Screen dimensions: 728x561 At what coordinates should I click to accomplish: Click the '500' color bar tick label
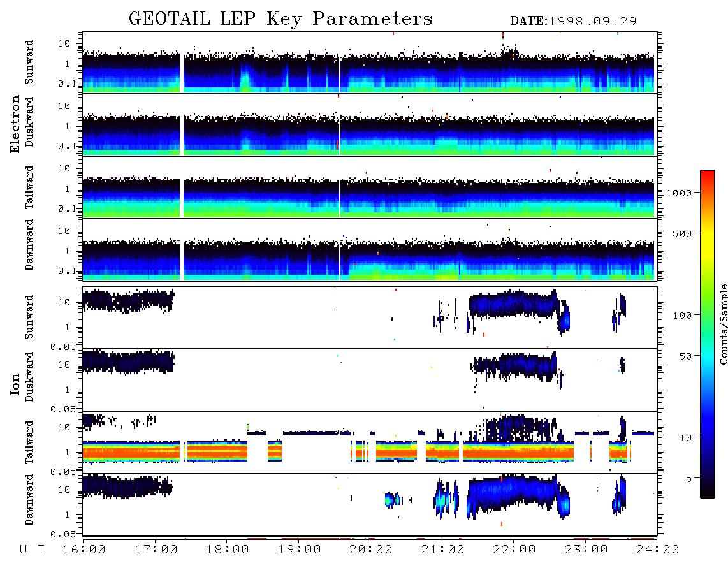[682, 233]
